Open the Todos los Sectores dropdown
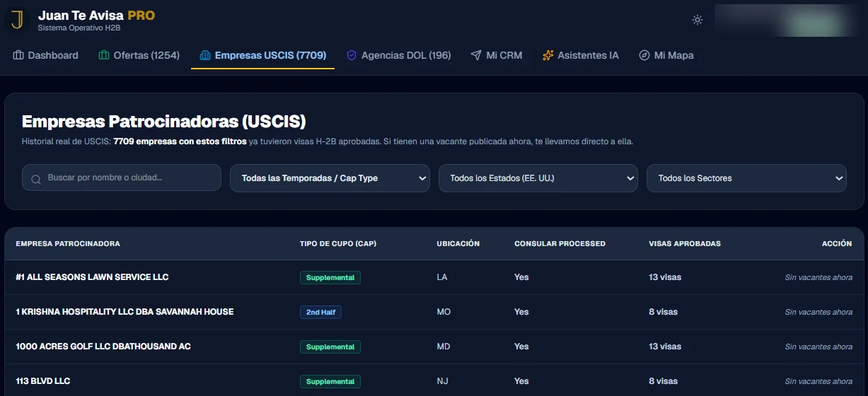The height and width of the screenshot is (396, 868). [746, 178]
